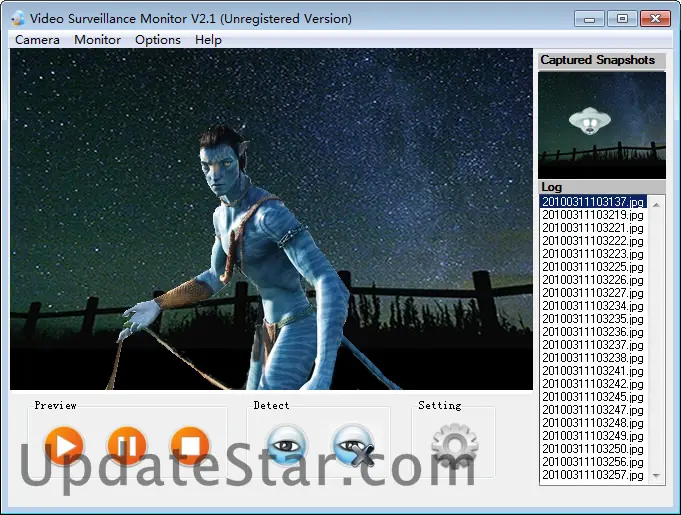Select log entry 20100311103236.jpg
This screenshot has width=681, height=515.
593,332
